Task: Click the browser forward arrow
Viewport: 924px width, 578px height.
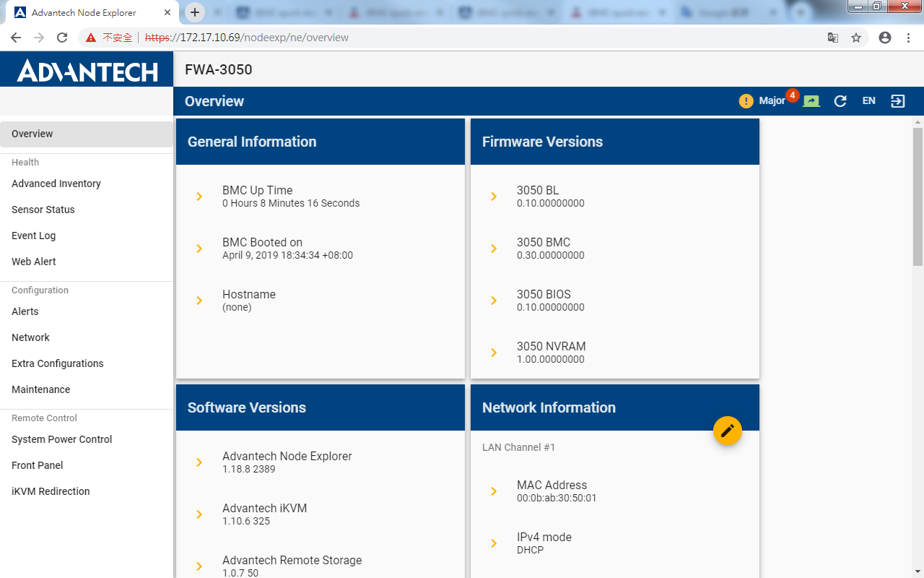Action: point(39,38)
